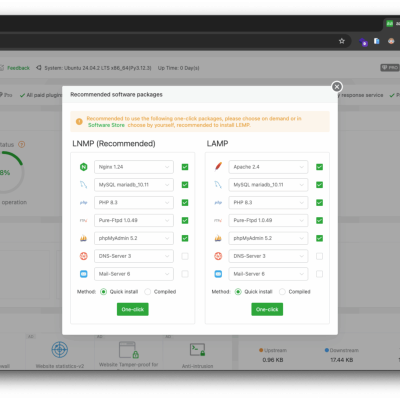Click the Up Time: 0 Day(s) text

179,68
